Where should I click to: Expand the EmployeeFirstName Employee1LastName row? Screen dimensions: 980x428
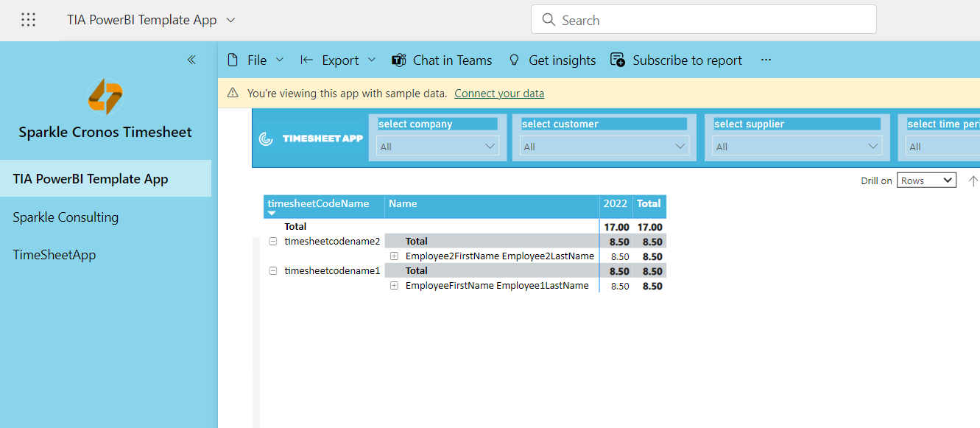pyautogui.click(x=394, y=285)
